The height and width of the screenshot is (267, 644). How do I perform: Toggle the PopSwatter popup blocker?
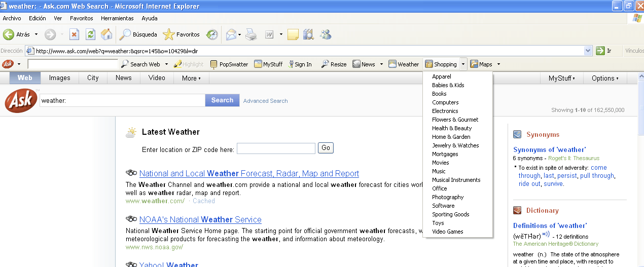coord(229,64)
